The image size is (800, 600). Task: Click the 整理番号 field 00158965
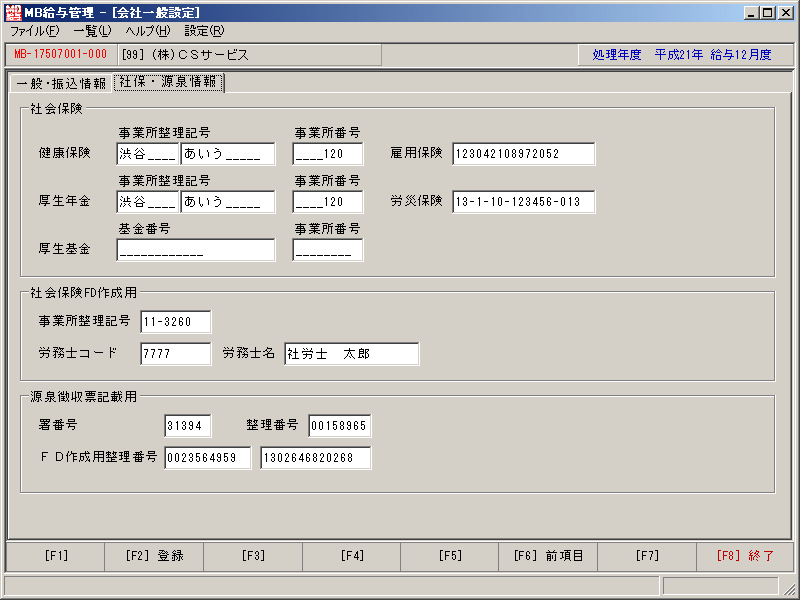pyautogui.click(x=340, y=426)
